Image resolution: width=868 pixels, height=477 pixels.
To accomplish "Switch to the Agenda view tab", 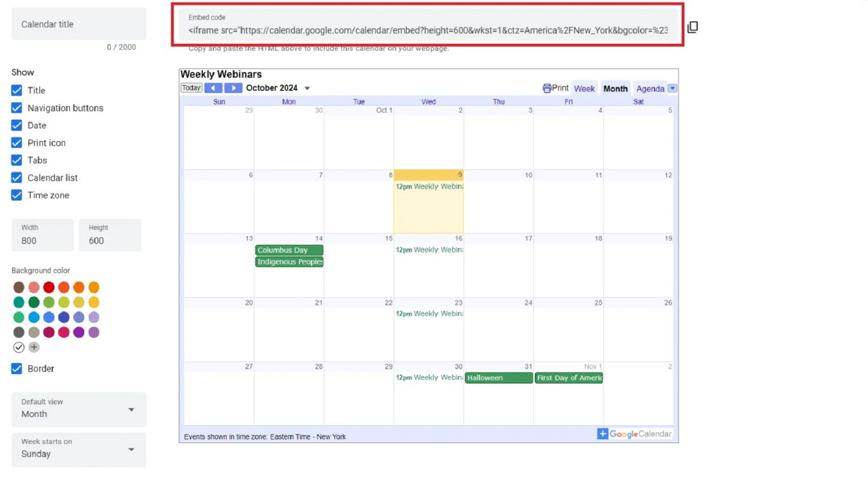I will pos(650,88).
